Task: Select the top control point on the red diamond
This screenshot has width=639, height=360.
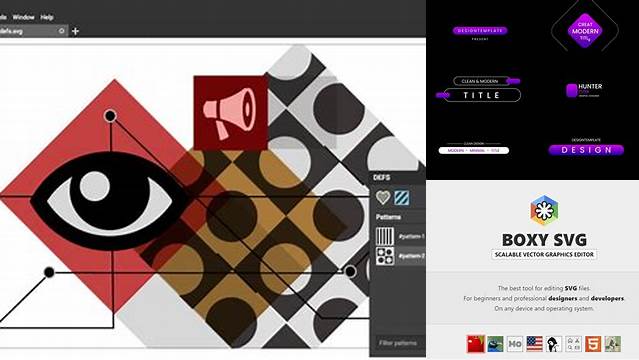Action: click(110, 116)
